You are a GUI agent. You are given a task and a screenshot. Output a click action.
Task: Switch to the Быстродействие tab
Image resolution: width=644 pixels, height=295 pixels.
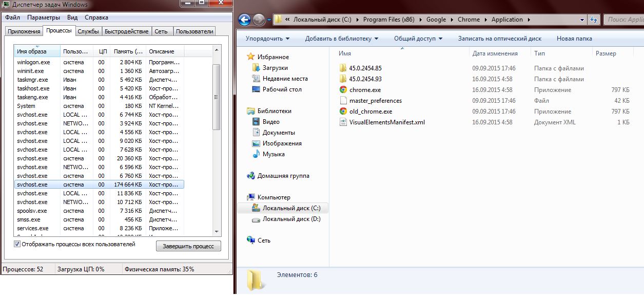point(127,31)
